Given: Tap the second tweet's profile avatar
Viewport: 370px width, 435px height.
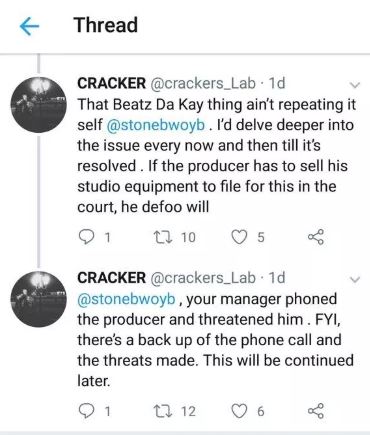Looking at the screenshot, I should [x=39, y=299].
